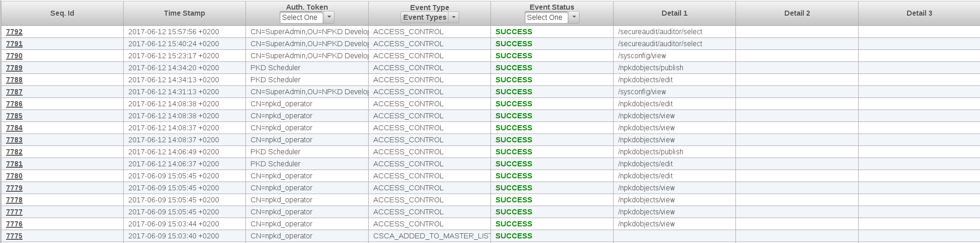Open audit record 7775
Viewport: 980px width, 243px height.
[x=14, y=236]
